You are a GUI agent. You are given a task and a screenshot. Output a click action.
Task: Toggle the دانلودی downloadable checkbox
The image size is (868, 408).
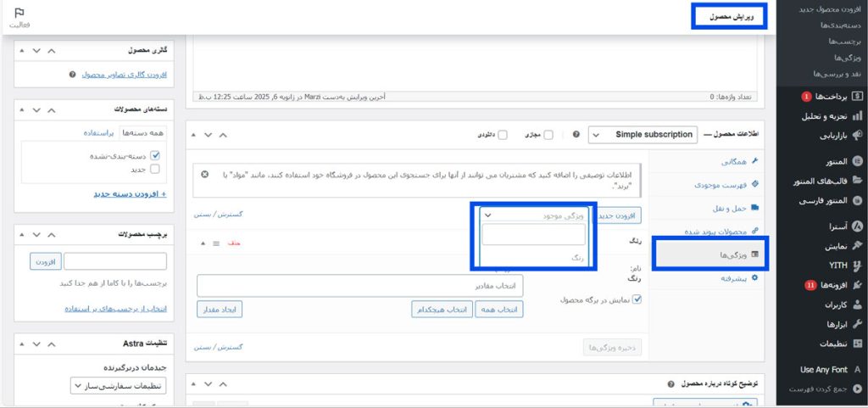click(x=502, y=135)
